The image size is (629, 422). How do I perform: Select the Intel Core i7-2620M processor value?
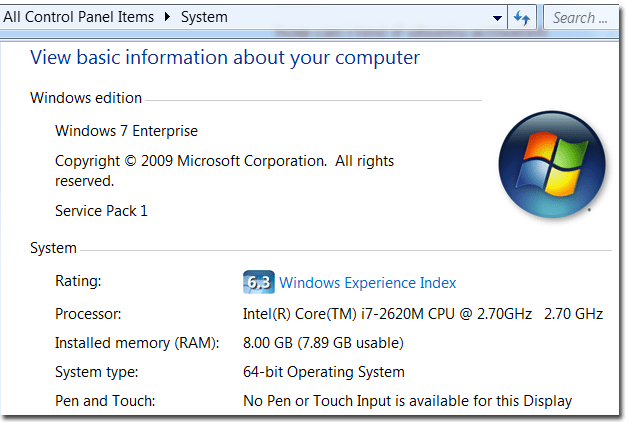coord(423,314)
